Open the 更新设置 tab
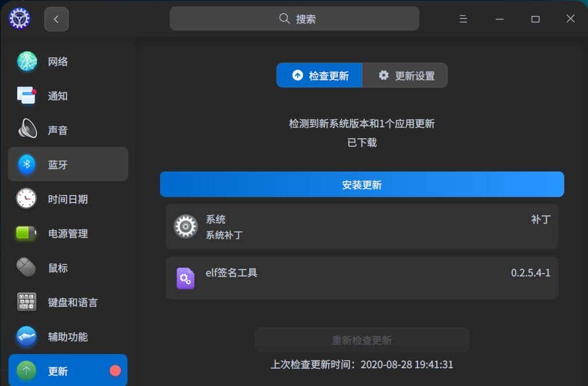This screenshot has width=588, height=386. pos(405,75)
